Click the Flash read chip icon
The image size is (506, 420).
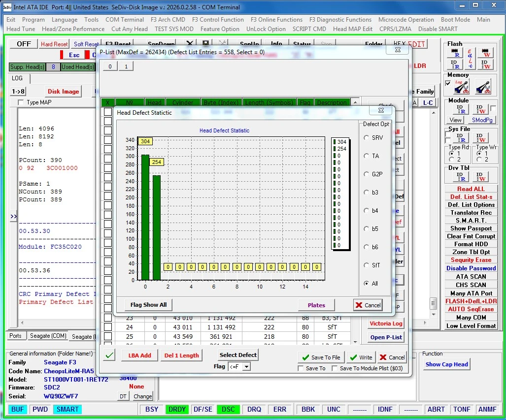455,53
